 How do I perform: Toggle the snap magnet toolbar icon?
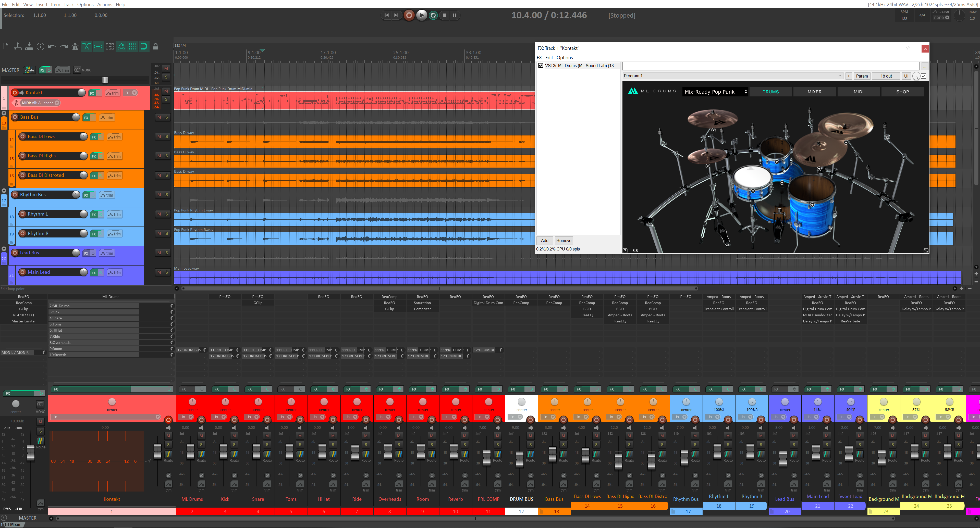[144, 46]
